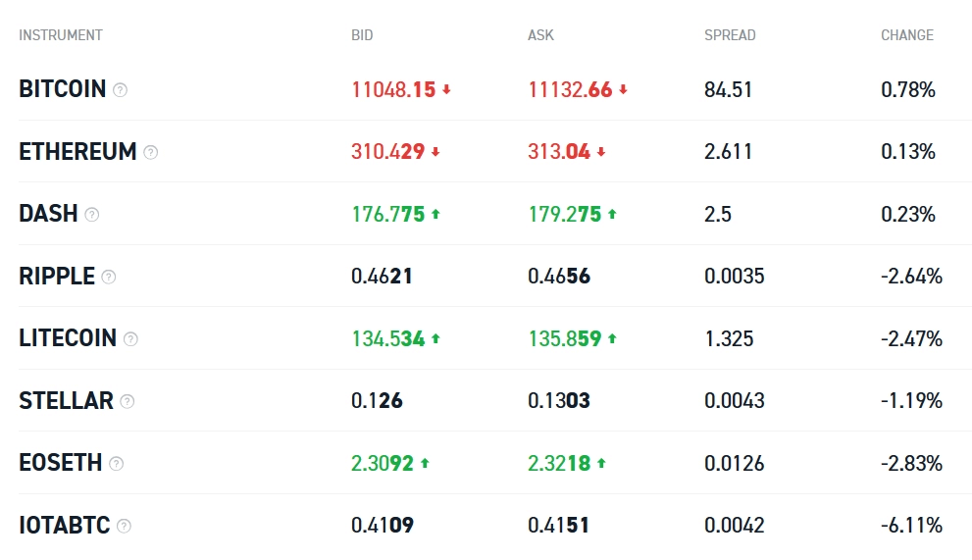This screenshot has width=972, height=560.
Task: Click the info icon beside IOTABTC
Action: (124, 526)
